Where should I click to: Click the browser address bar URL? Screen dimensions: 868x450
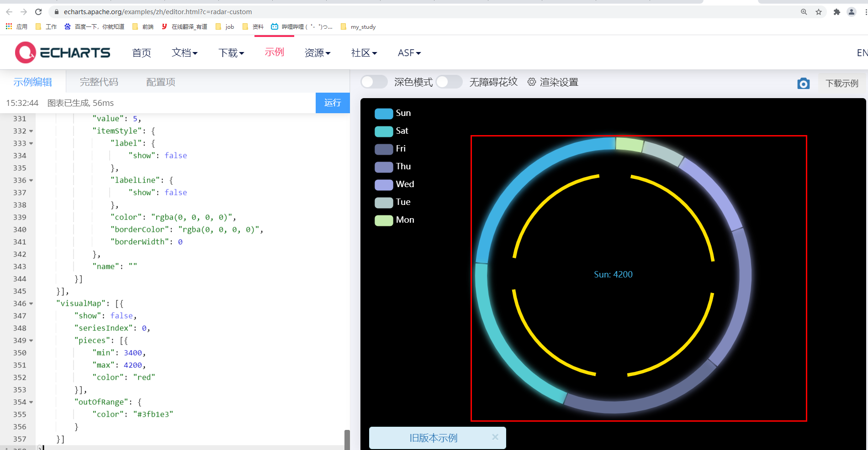coord(158,12)
